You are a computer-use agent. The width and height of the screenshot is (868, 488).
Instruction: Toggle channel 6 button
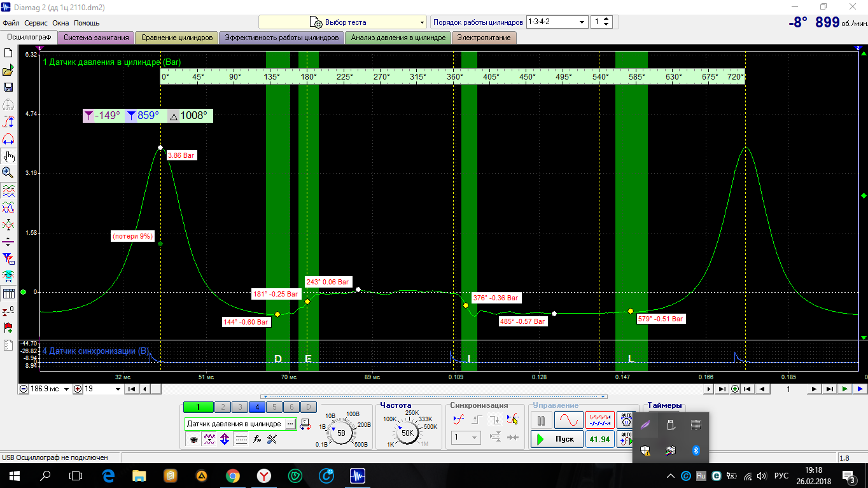tap(291, 407)
